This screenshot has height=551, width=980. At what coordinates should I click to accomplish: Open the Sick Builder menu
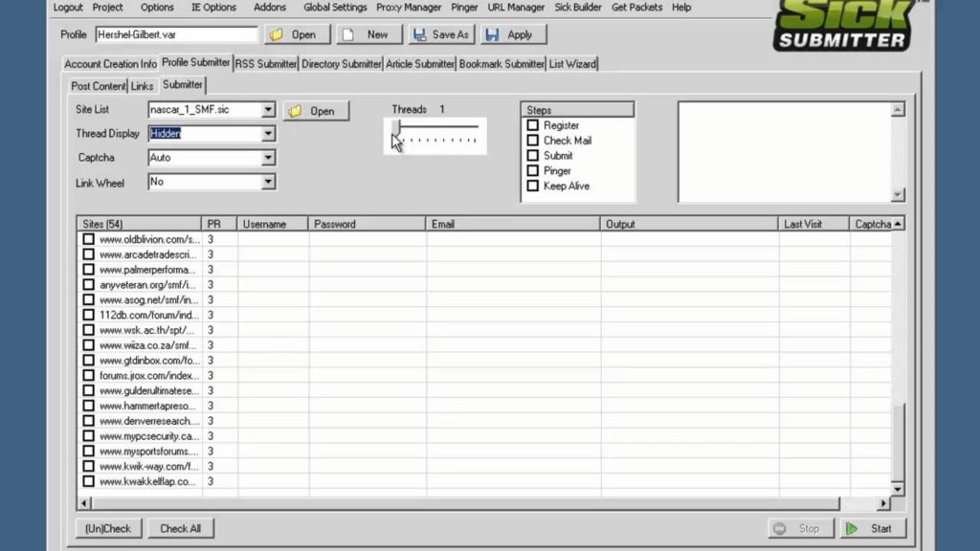click(578, 8)
